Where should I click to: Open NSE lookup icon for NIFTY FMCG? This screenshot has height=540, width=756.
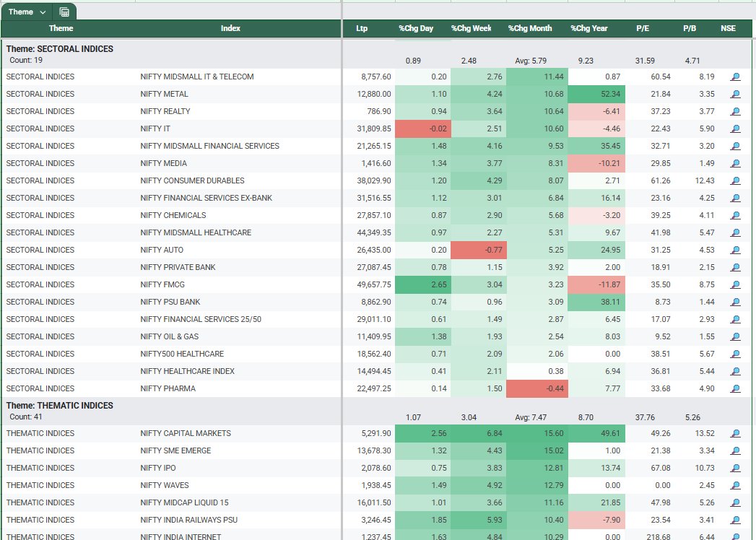(735, 285)
